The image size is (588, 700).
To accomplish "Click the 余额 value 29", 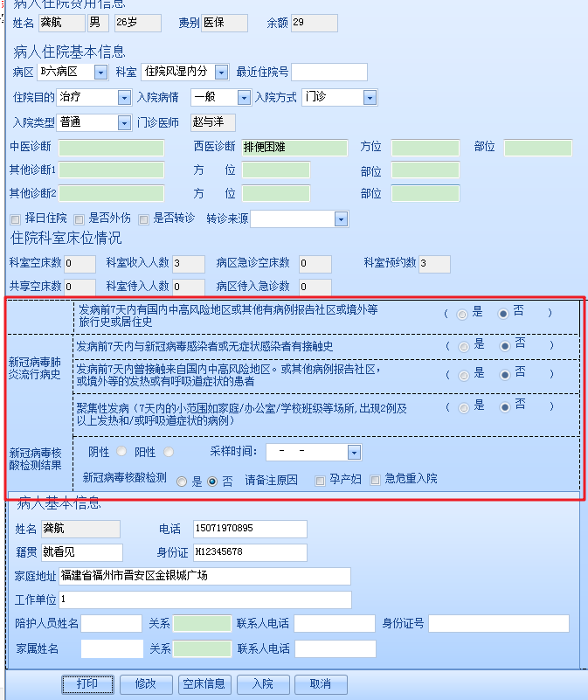I will pyautogui.click(x=315, y=23).
